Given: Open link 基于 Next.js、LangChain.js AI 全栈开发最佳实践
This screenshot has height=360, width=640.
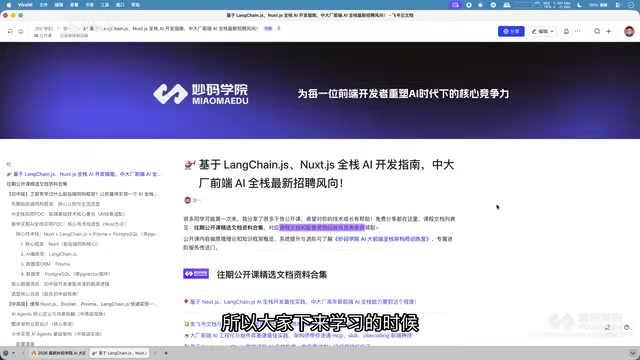Looking at the screenshot, I should point(302,302).
